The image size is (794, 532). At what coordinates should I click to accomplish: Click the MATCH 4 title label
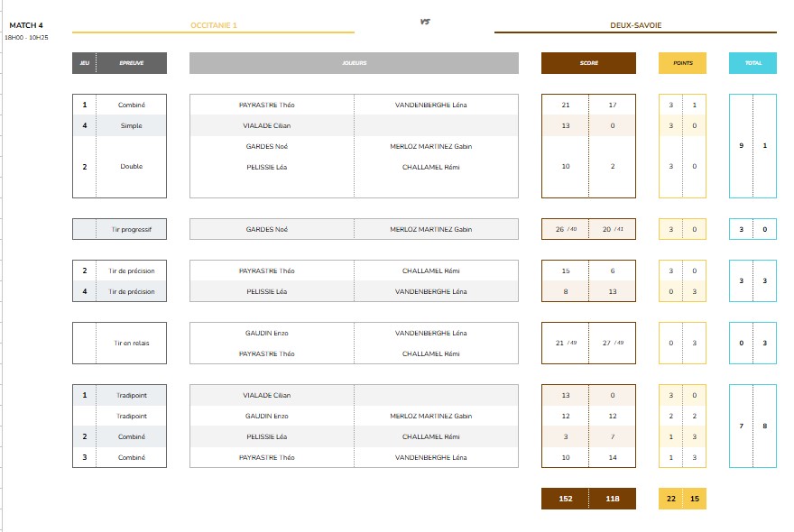coord(26,25)
